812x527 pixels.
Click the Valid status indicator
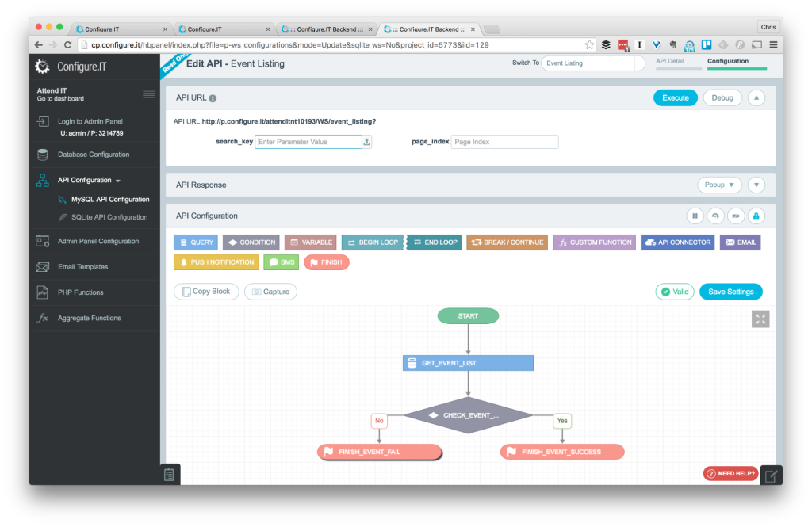point(675,292)
